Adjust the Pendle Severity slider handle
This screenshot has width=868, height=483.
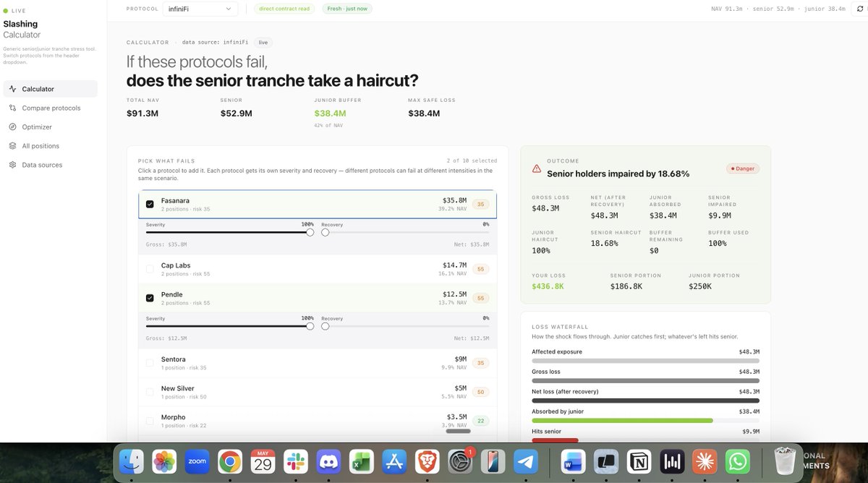[310, 326]
